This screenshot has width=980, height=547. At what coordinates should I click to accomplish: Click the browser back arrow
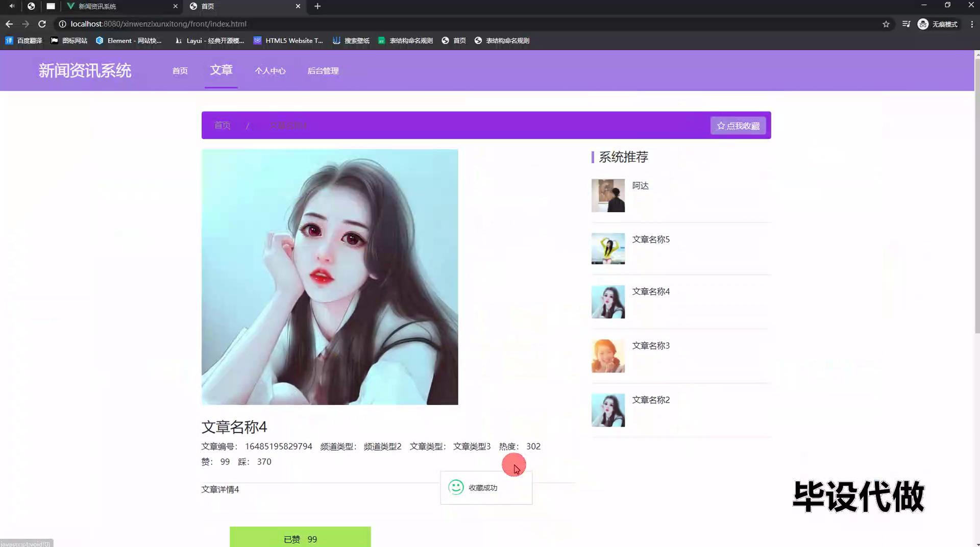pyautogui.click(x=9, y=24)
